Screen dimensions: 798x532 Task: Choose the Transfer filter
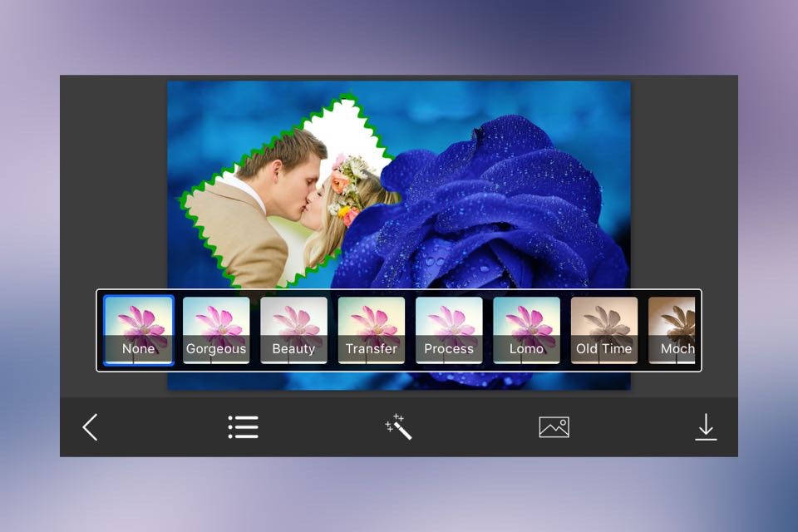point(372,330)
